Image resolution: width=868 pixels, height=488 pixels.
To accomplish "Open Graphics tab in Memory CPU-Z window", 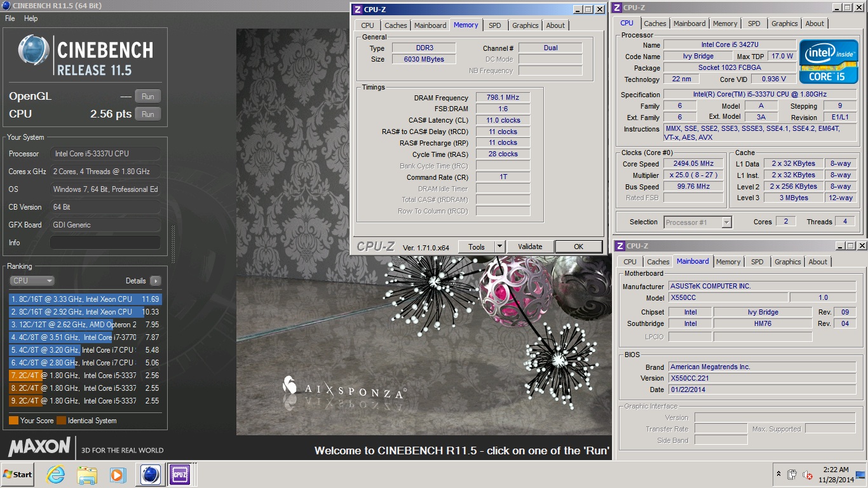I will pos(525,25).
